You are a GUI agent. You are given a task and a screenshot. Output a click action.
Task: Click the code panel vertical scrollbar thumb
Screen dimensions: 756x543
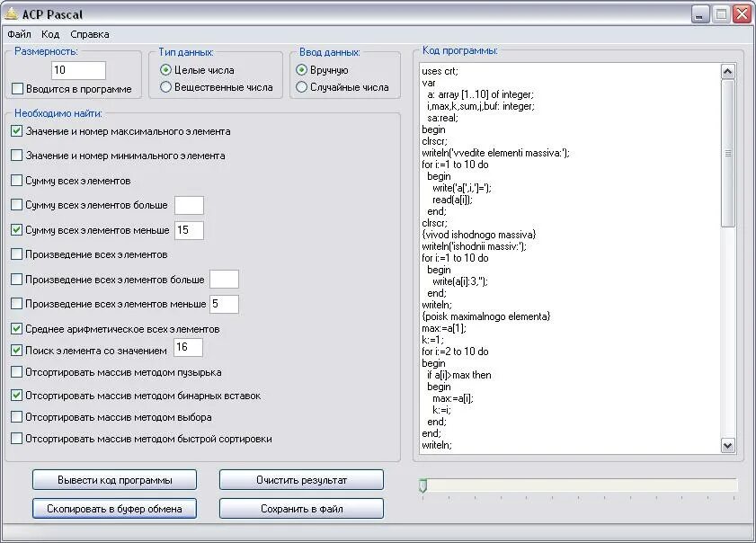(728, 154)
